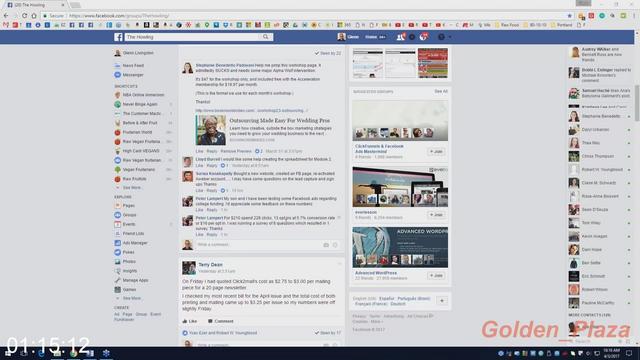This screenshot has height=360, width=640.
Task: Click Seen by 22 indicator
Action: (328, 53)
